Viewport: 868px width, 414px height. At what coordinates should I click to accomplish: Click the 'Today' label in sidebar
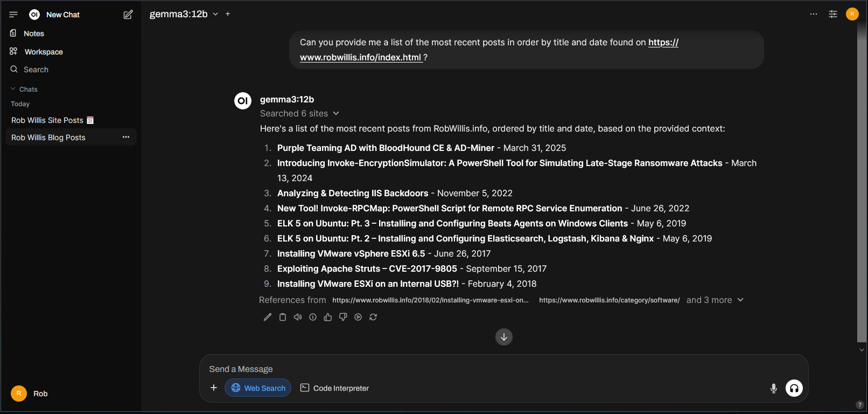coord(20,104)
